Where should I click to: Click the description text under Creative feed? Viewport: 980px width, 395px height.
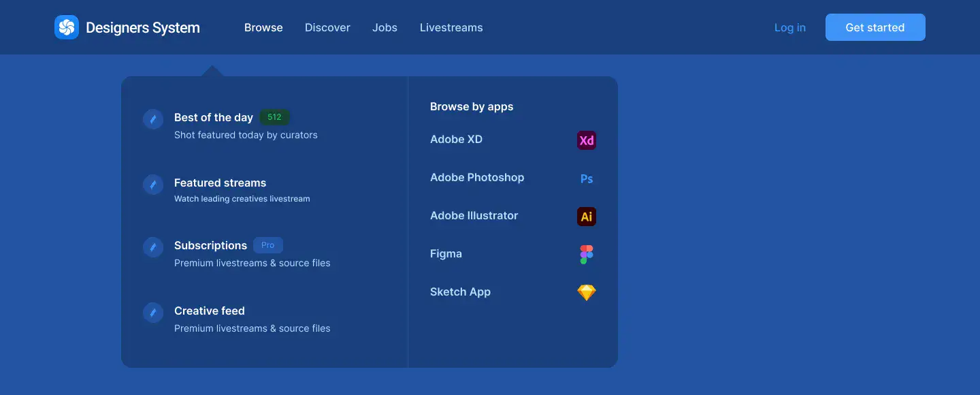click(x=252, y=328)
